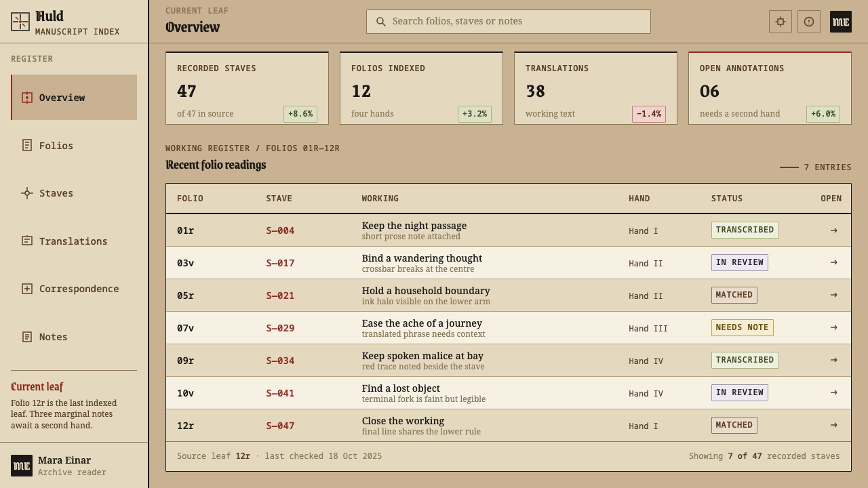Click IN REVIEW status for 10v
The height and width of the screenshot is (488, 868).
tap(739, 393)
